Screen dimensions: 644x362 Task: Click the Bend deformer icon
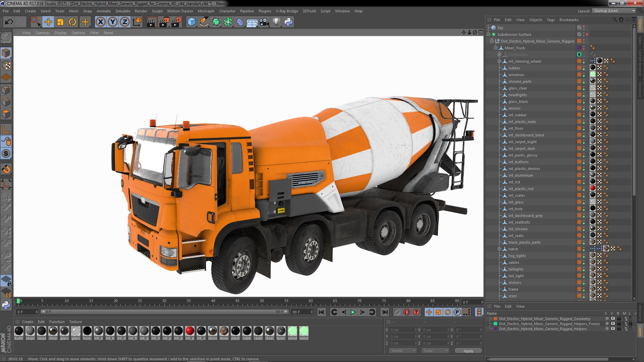click(x=240, y=22)
